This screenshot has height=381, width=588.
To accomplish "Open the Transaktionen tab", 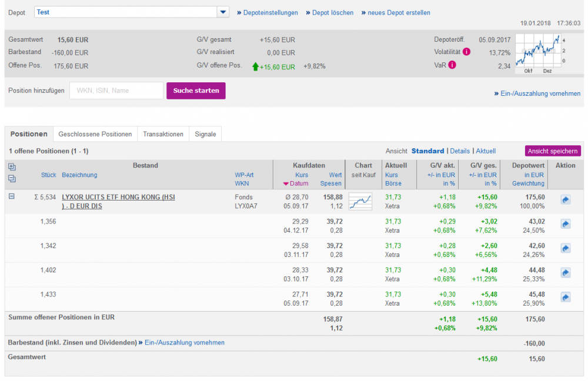I will coord(163,135).
